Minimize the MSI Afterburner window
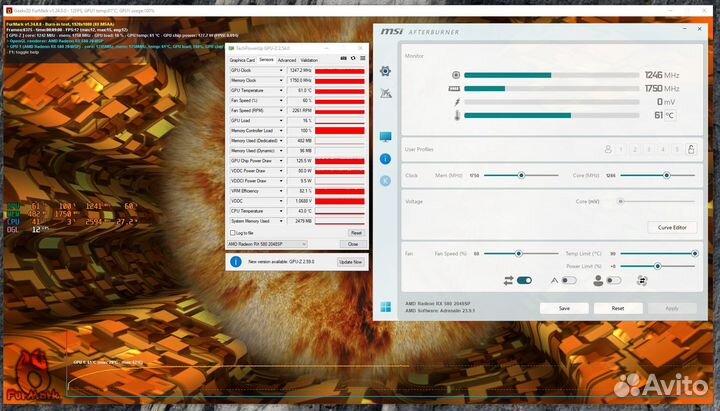This screenshot has width=720, height=411. point(685,29)
